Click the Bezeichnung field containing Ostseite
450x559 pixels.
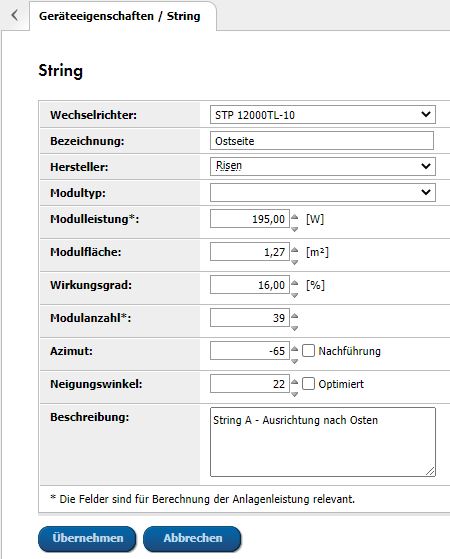pyautogui.click(x=322, y=141)
